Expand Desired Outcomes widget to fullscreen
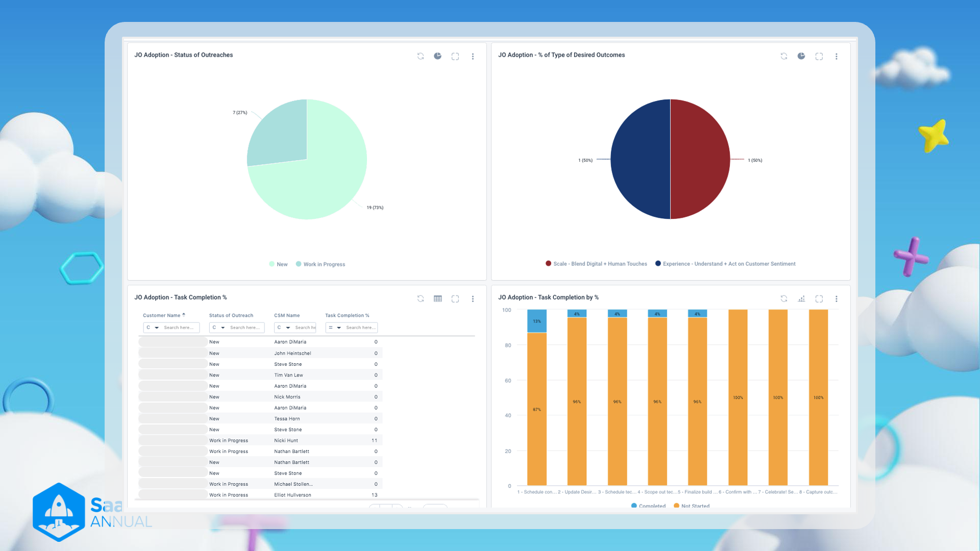980x551 pixels. point(819,56)
